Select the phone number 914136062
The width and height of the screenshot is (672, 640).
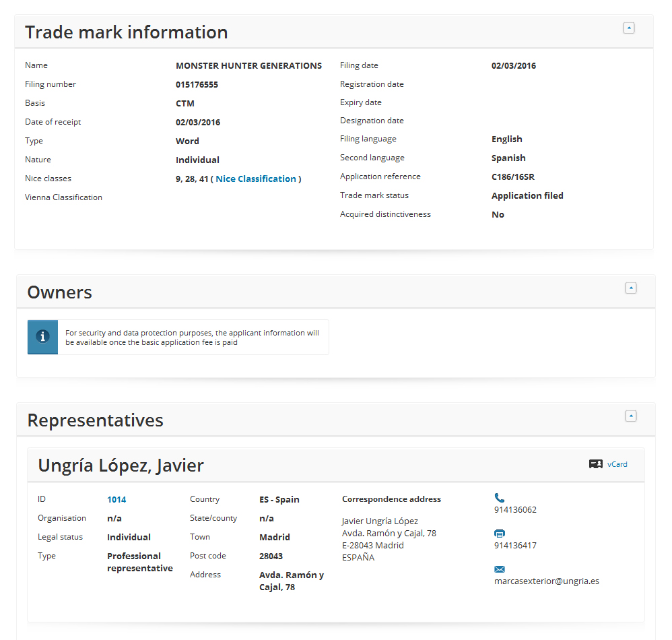[515, 510]
